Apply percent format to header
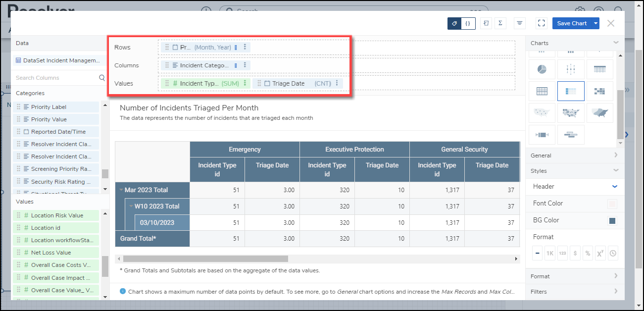Viewport: 644px width, 311px height. pos(588,254)
